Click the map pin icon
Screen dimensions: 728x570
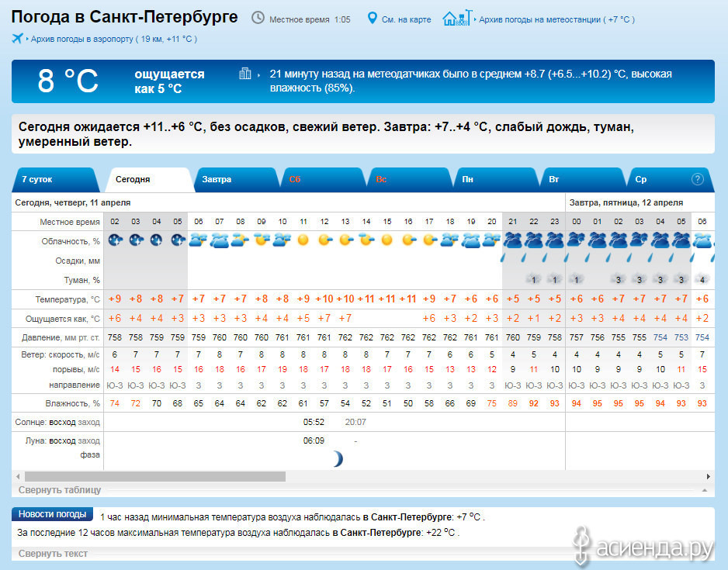372,18
